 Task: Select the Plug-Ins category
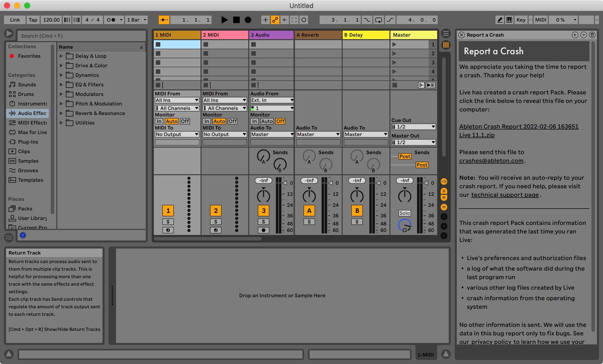pyautogui.click(x=28, y=142)
